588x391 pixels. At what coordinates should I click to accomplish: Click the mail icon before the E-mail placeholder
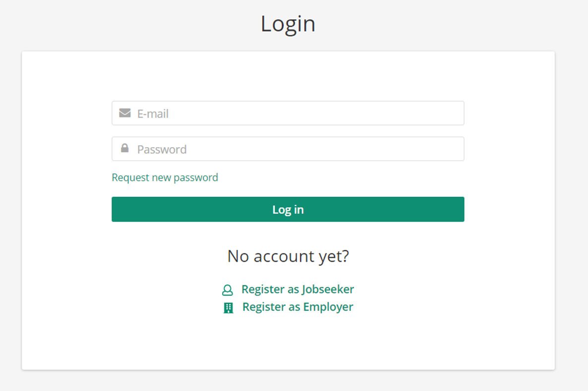coord(124,113)
